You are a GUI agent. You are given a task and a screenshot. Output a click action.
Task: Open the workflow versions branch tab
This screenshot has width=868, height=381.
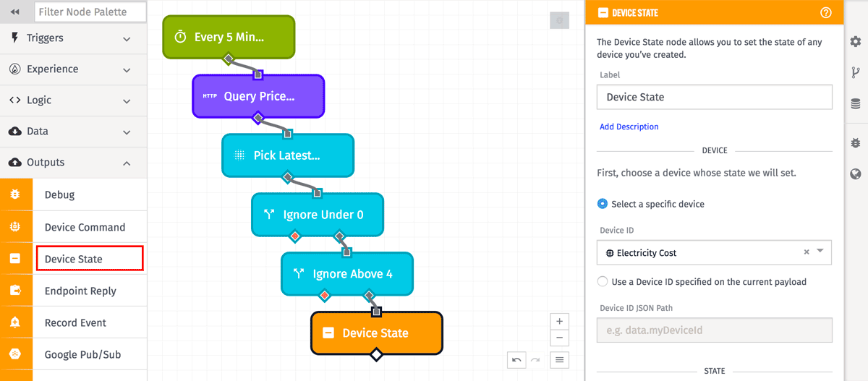[x=856, y=72]
